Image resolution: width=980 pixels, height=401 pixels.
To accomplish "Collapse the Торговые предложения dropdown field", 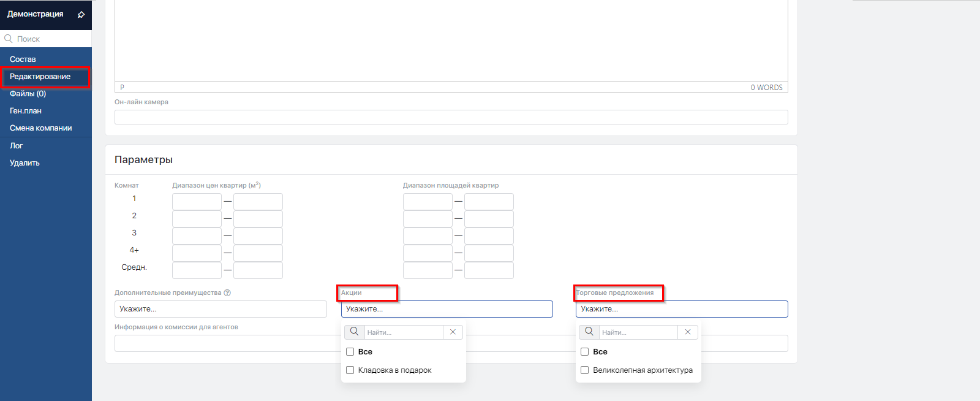I will coord(681,309).
